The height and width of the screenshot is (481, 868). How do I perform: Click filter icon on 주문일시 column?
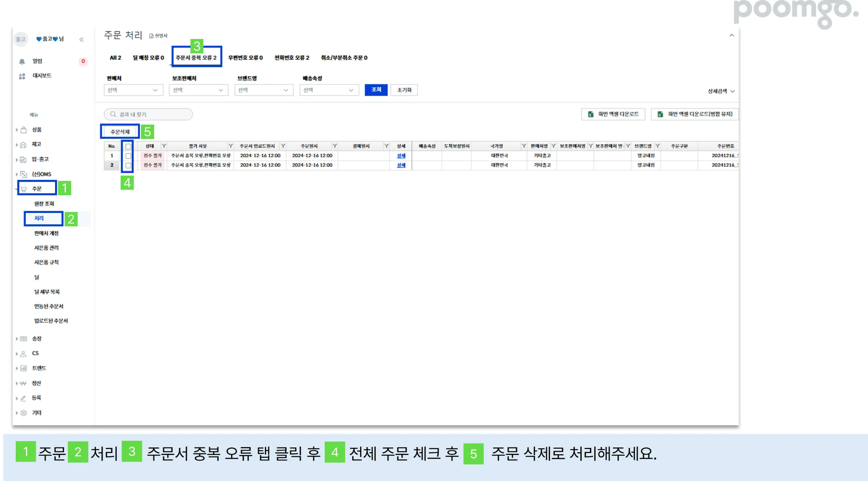click(x=335, y=146)
